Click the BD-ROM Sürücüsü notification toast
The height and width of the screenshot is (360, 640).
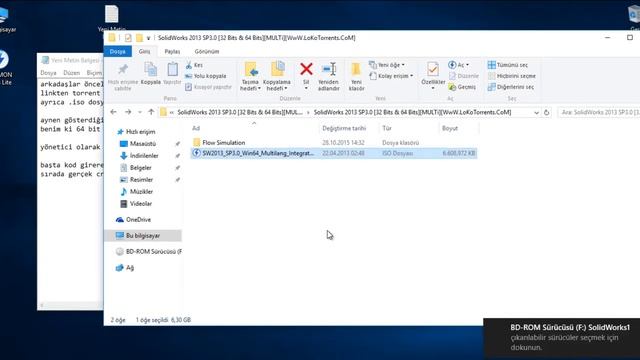pyautogui.click(x=562, y=338)
